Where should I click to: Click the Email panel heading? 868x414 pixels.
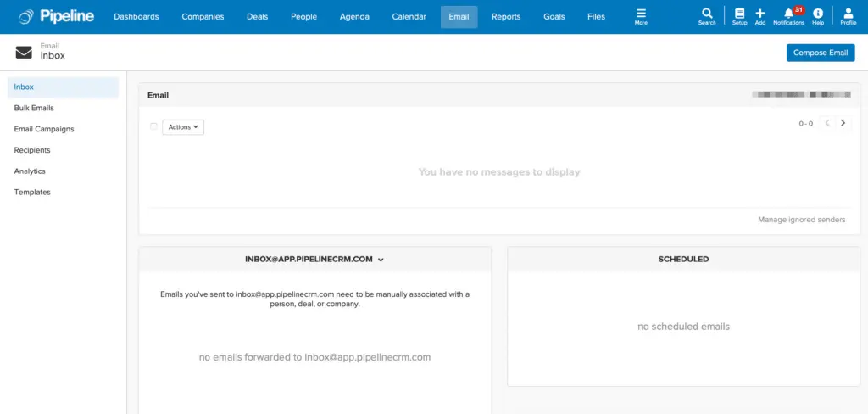158,95
